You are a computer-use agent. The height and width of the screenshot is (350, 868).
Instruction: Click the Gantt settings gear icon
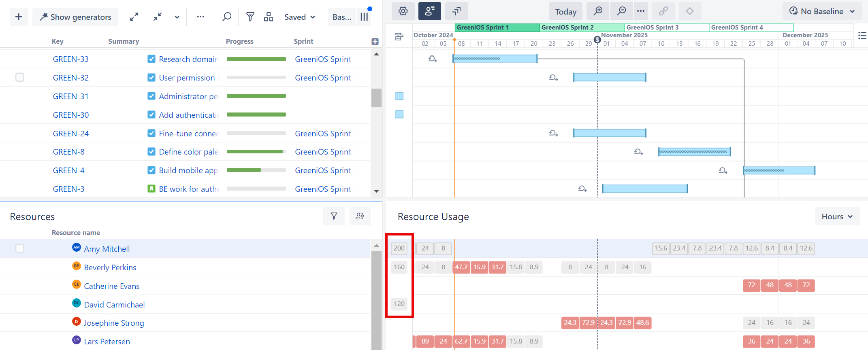(403, 11)
